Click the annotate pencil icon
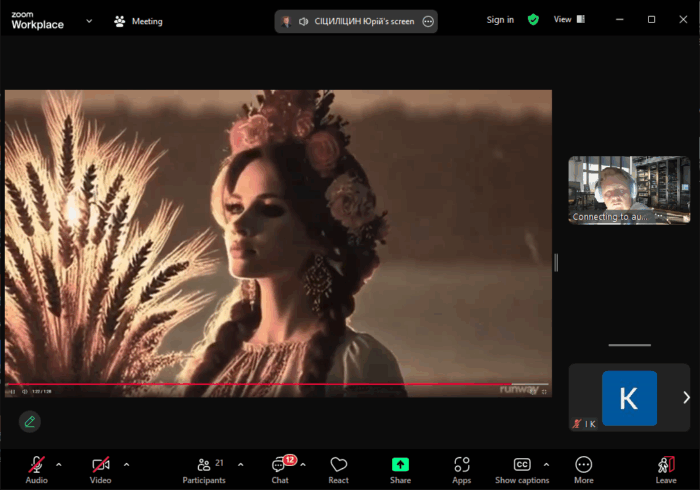700x490 pixels. click(30, 421)
